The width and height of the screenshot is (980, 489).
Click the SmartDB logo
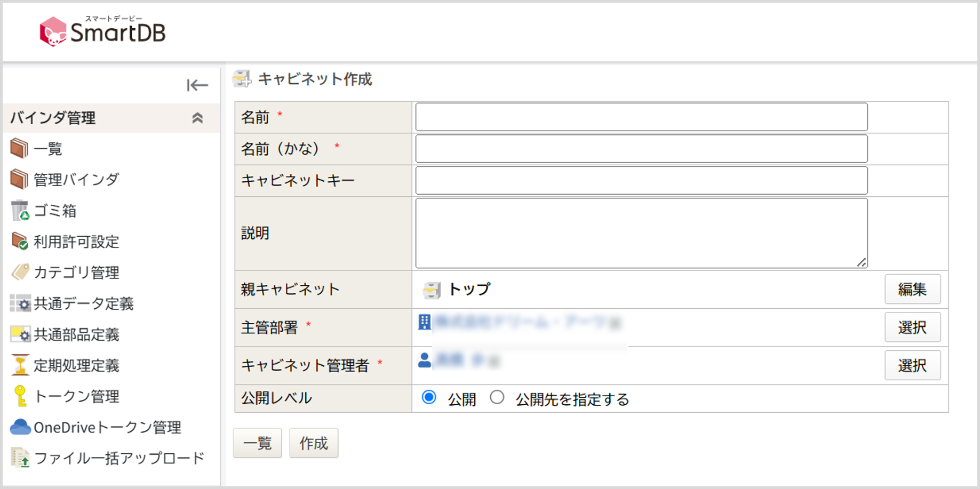pyautogui.click(x=102, y=31)
